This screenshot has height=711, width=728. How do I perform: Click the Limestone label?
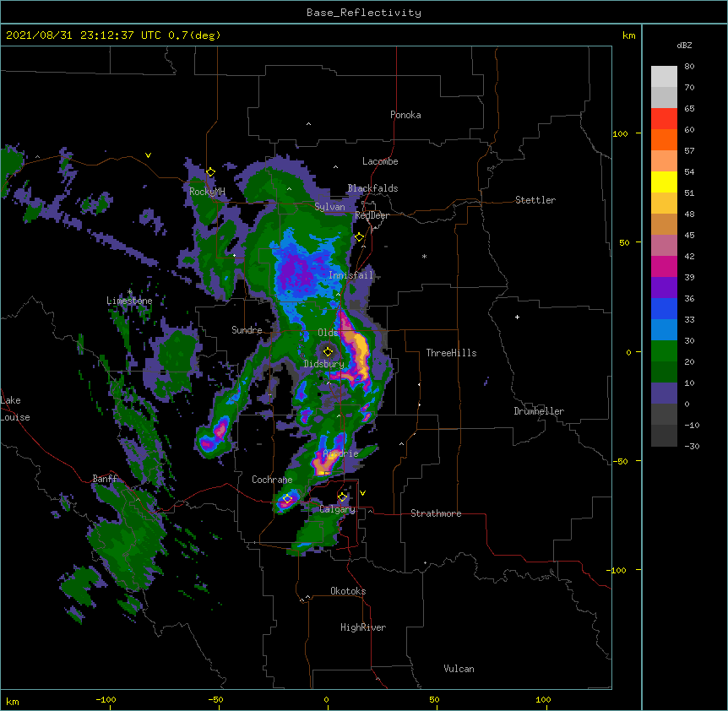point(129,301)
